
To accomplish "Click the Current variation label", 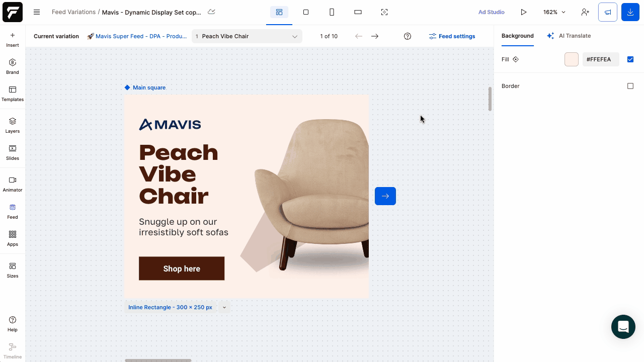I will coord(56,36).
